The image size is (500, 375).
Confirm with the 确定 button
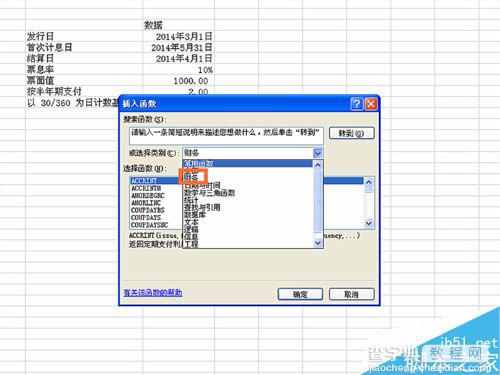click(300, 294)
